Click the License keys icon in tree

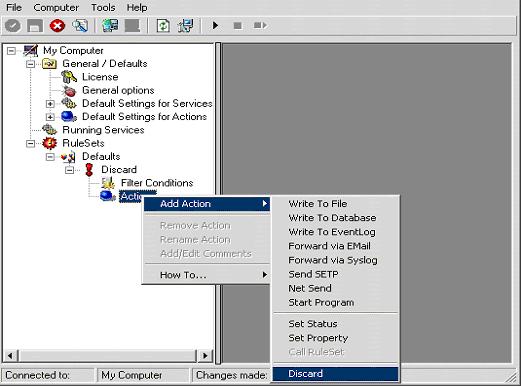point(69,77)
